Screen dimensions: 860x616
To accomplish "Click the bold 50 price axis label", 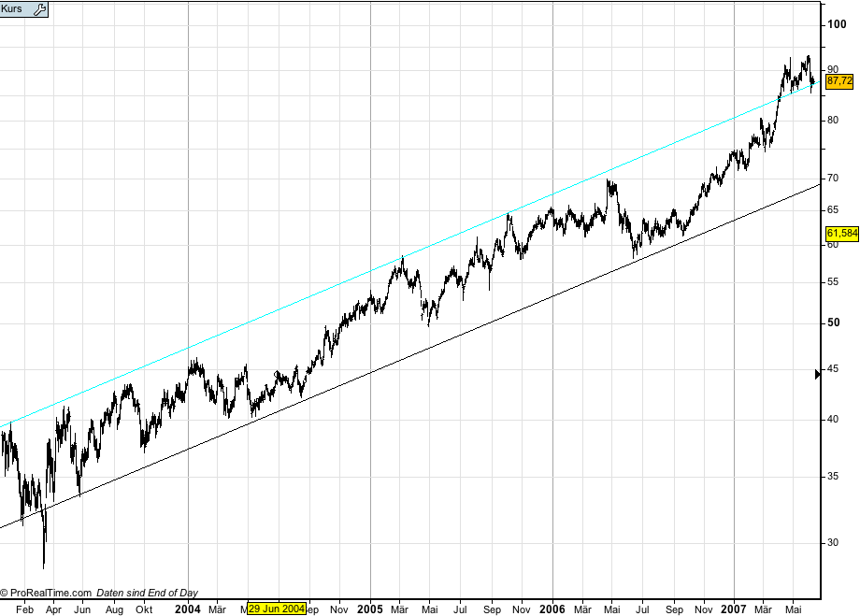I will coord(834,322).
